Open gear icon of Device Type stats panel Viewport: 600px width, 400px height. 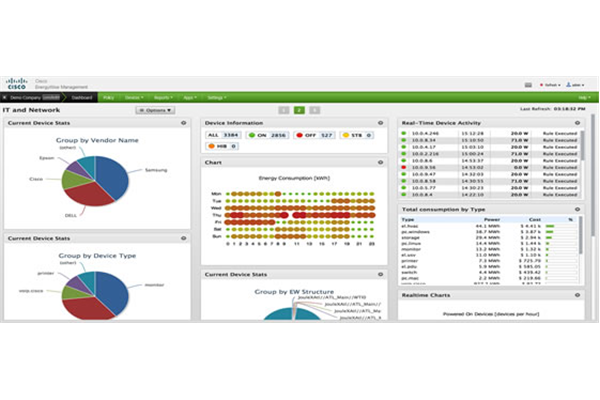click(x=184, y=238)
